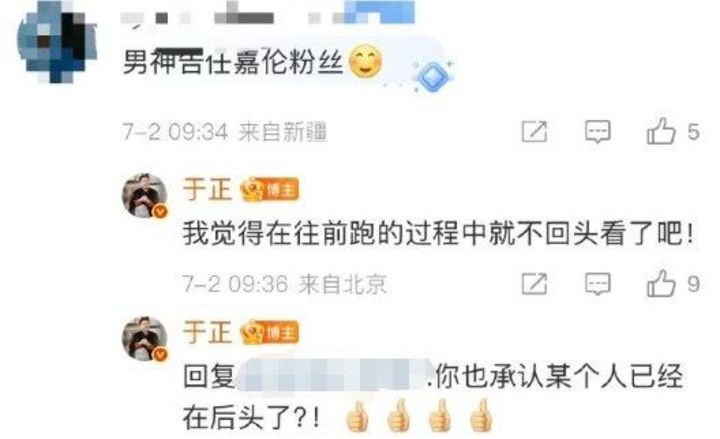Open reply bubble on 于正's 09:36 comment
The image size is (720, 439).
(x=597, y=284)
